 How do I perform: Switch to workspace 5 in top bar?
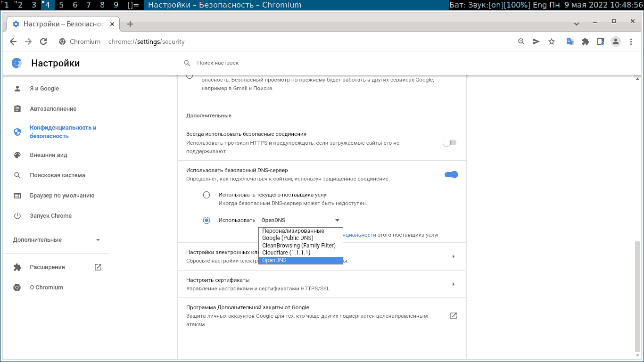(x=62, y=5)
